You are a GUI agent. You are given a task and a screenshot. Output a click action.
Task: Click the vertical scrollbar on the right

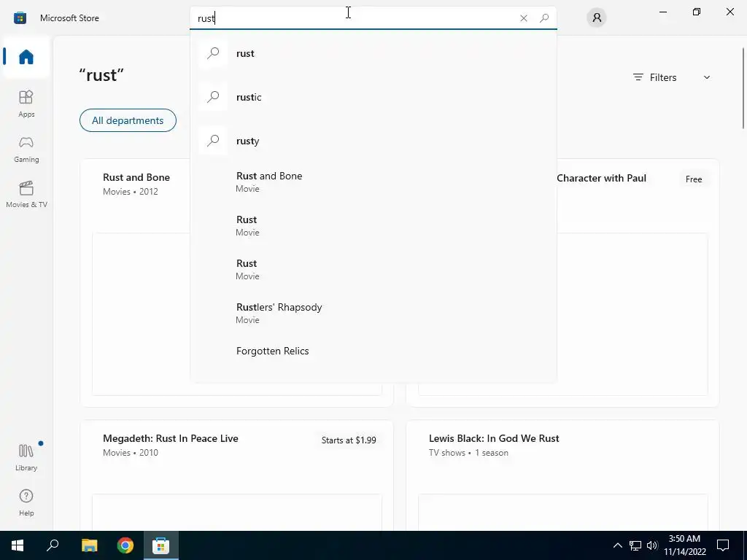pyautogui.click(x=743, y=88)
